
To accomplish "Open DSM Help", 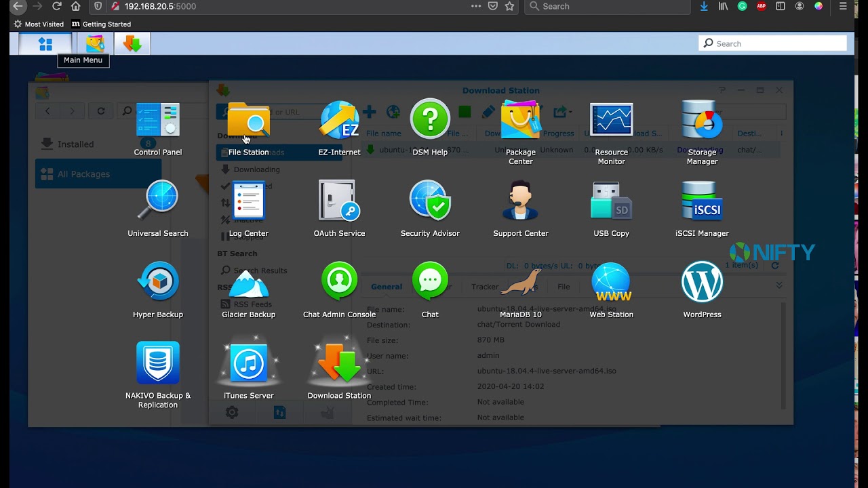I will tap(430, 130).
